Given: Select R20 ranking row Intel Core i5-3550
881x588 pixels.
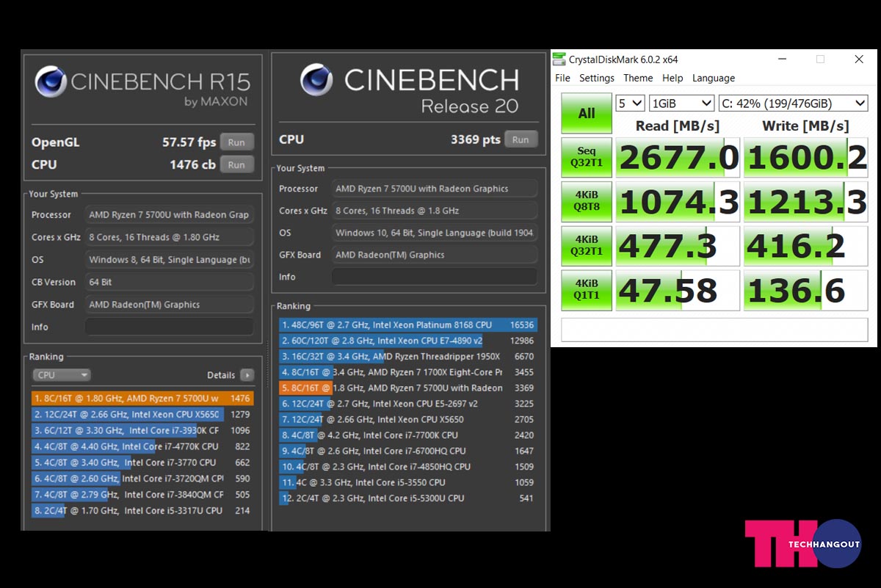Looking at the screenshot, I should point(407,482).
